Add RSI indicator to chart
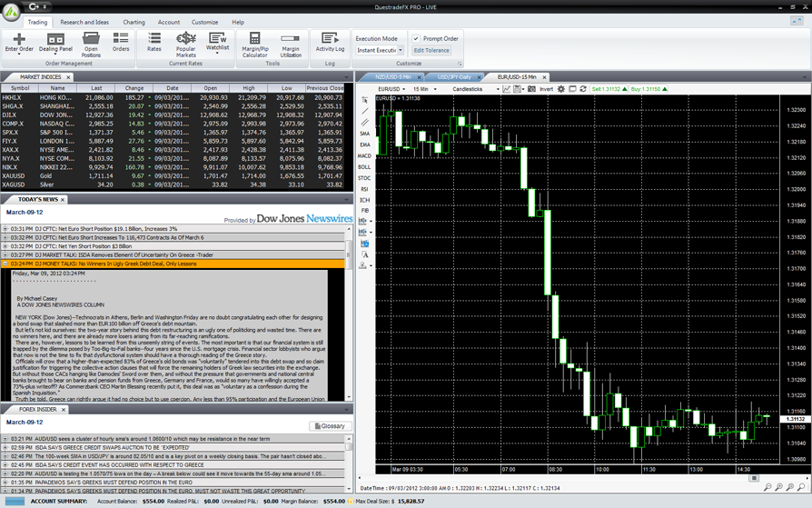Screen dimensions: 812x508 tap(364, 189)
